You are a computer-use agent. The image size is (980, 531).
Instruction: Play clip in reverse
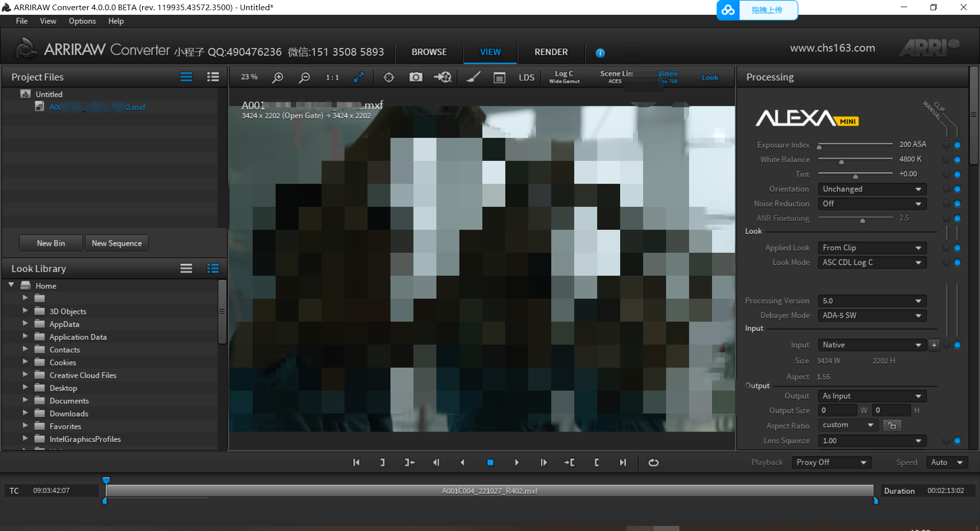(462, 463)
